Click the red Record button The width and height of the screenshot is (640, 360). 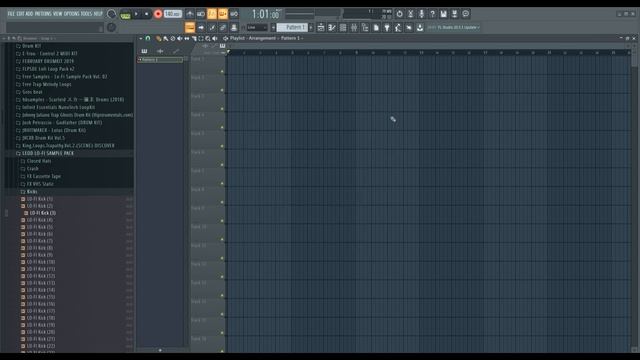(158, 14)
